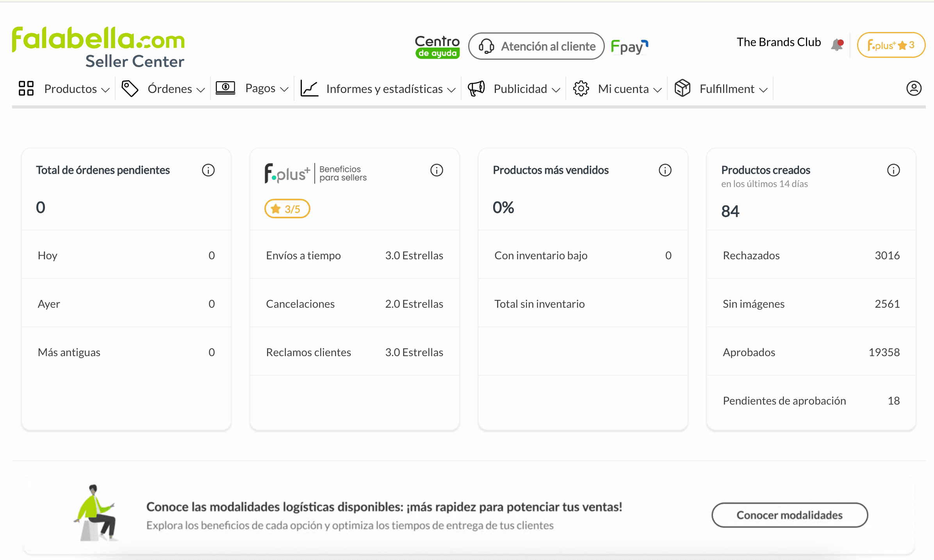Open the user profile avatar icon

914,88
